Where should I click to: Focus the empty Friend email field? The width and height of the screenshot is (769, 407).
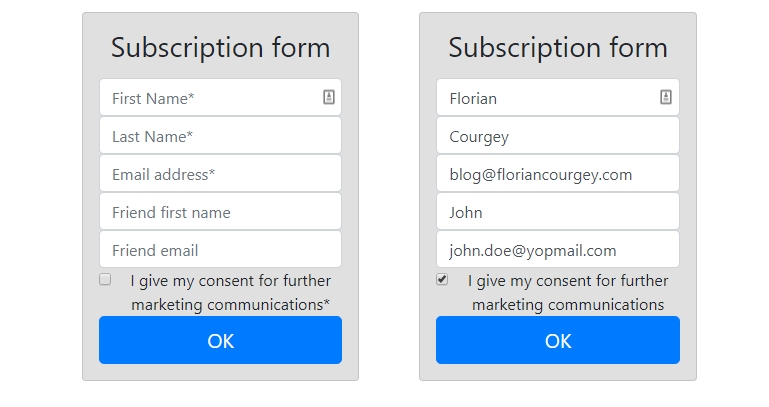click(220, 250)
